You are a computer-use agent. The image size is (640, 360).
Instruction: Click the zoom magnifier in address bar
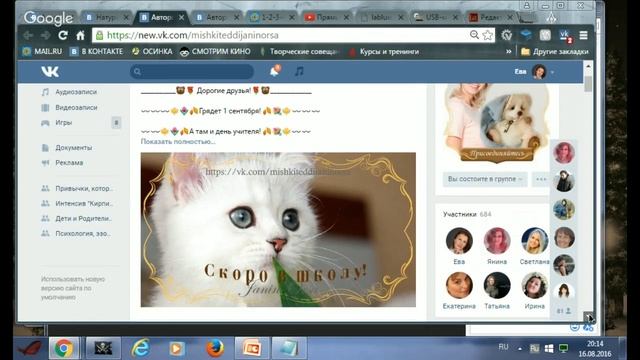pyautogui.click(x=474, y=35)
